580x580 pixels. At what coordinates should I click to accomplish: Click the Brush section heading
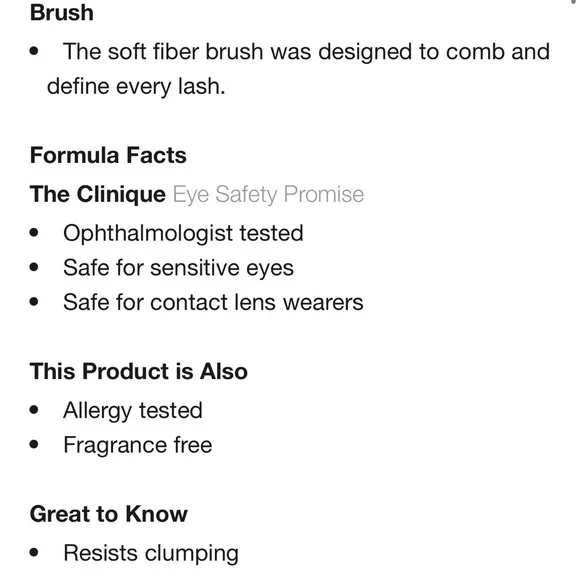[x=61, y=13]
